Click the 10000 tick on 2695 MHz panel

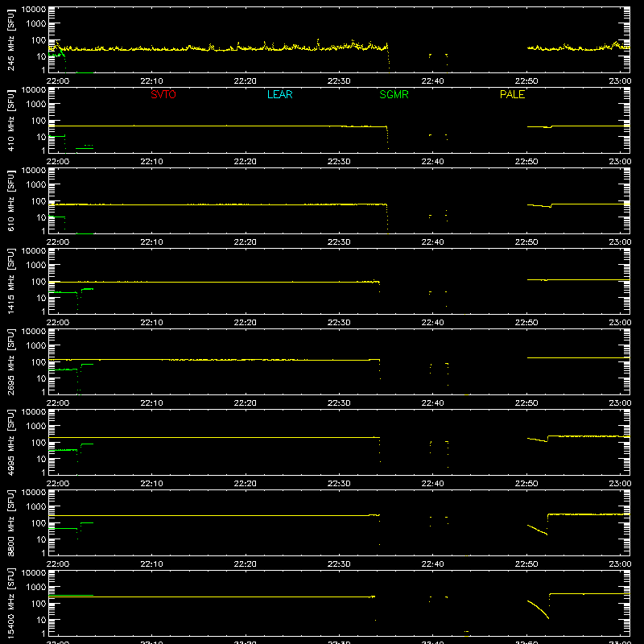(x=34, y=332)
